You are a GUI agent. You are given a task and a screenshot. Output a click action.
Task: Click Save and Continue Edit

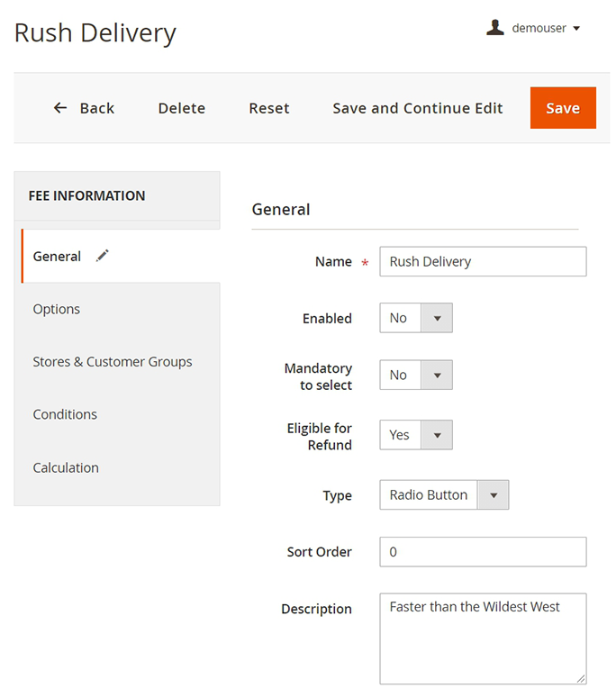click(x=418, y=108)
